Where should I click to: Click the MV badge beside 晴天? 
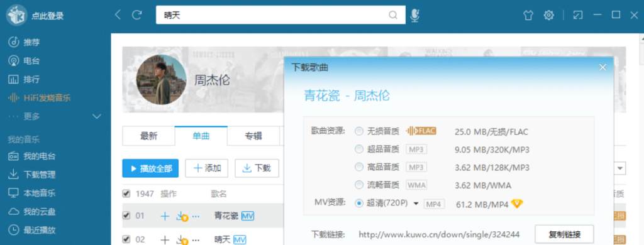tap(240, 240)
